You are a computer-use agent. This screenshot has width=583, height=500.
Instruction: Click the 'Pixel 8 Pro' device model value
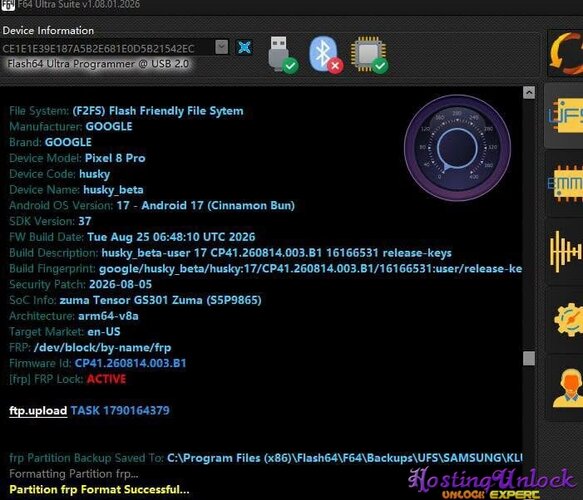[115, 158]
